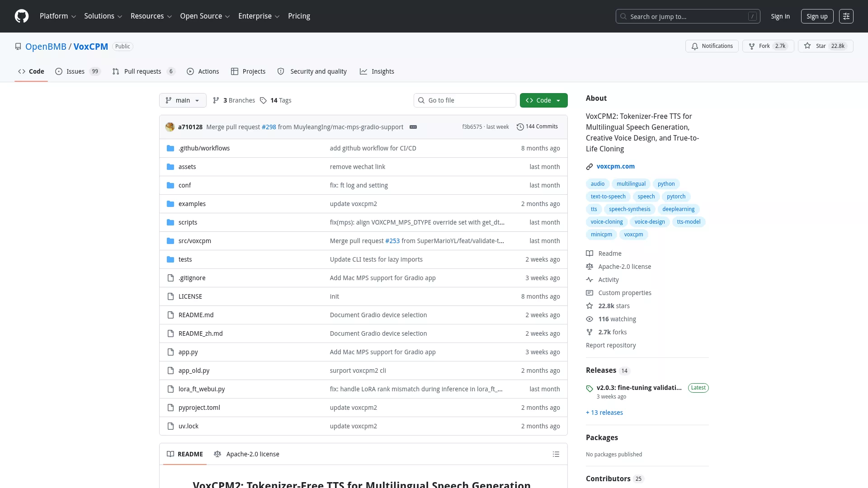Switch to the Issues tab
Viewport: 868px width, 488px height.
[78, 71]
